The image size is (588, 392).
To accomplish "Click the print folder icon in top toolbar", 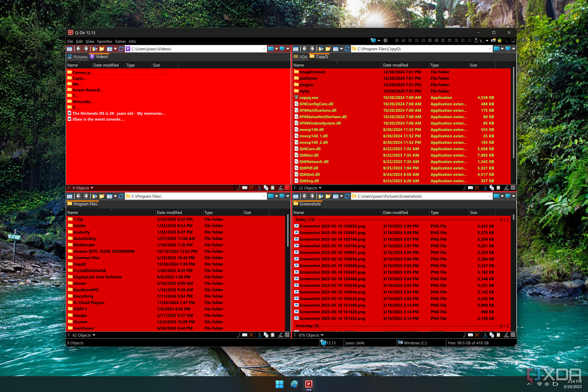I will (x=493, y=41).
